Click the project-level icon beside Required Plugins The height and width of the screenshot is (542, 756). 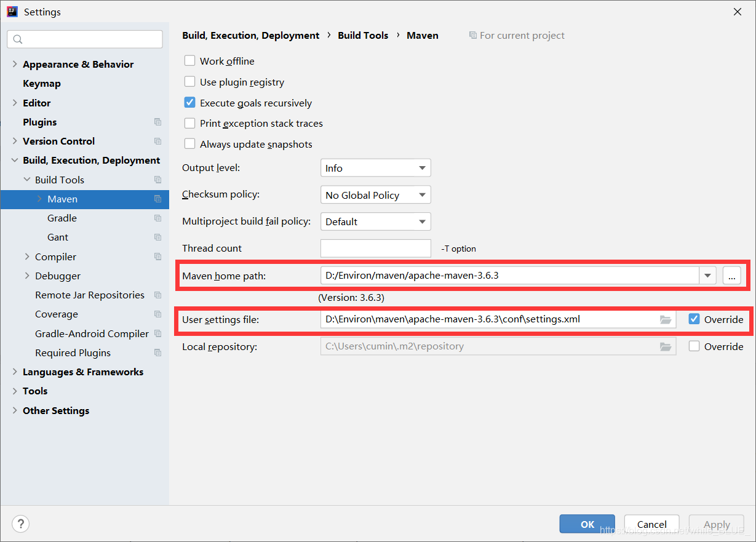coord(158,353)
